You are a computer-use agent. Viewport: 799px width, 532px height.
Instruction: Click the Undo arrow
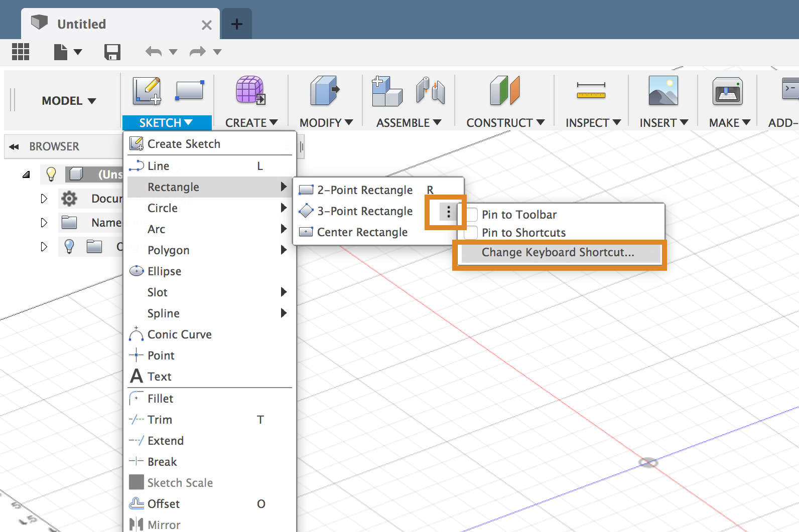click(x=154, y=51)
